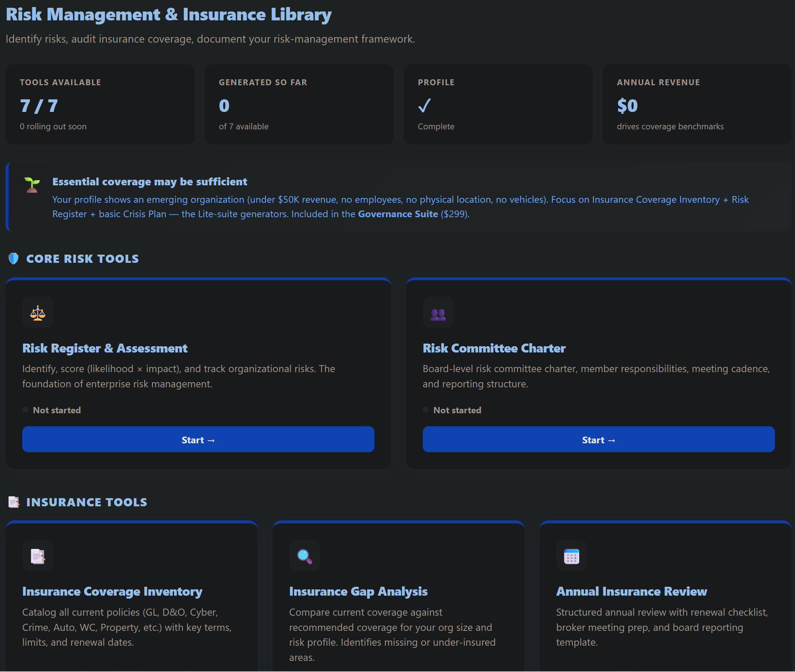
Task: Click the Tools Available stat card
Action: pos(100,105)
